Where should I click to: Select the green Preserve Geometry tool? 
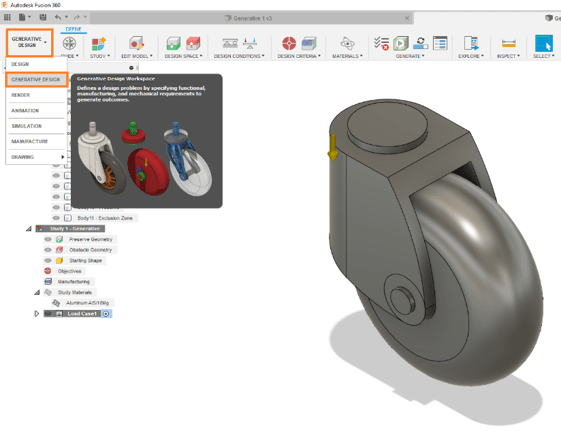coord(174,44)
